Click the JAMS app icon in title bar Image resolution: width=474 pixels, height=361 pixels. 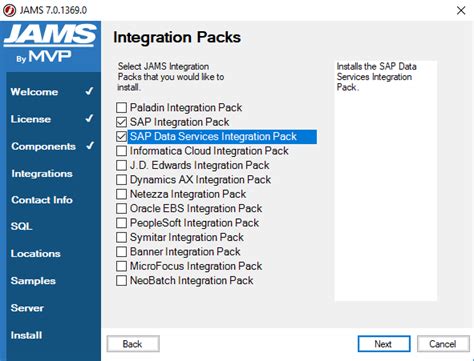click(9, 10)
